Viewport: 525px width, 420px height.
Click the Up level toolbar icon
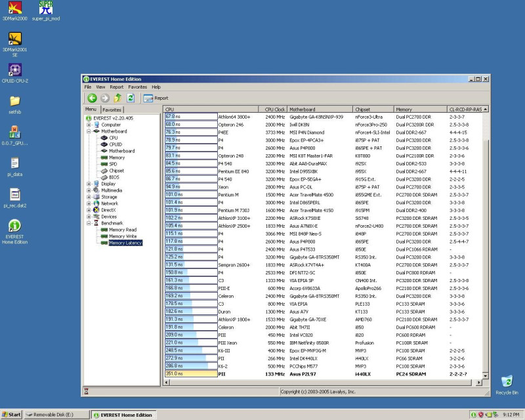coord(117,98)
